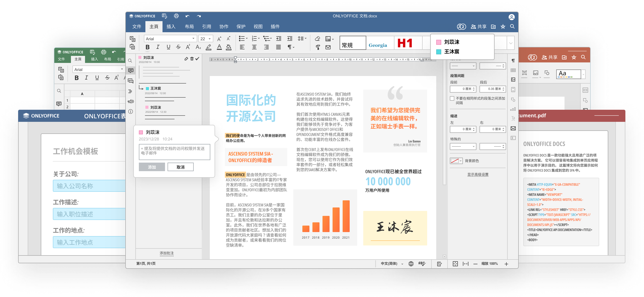Click the strikethrough text icon
The image size is (644, 297).
pyautogui.click(x=178, y=47)
